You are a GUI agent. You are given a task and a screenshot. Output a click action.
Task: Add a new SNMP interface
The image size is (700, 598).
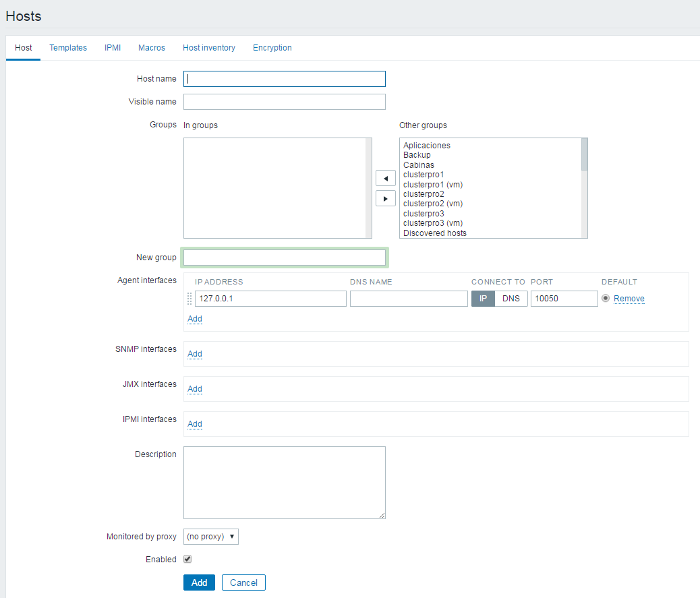(x=195, y=354)
